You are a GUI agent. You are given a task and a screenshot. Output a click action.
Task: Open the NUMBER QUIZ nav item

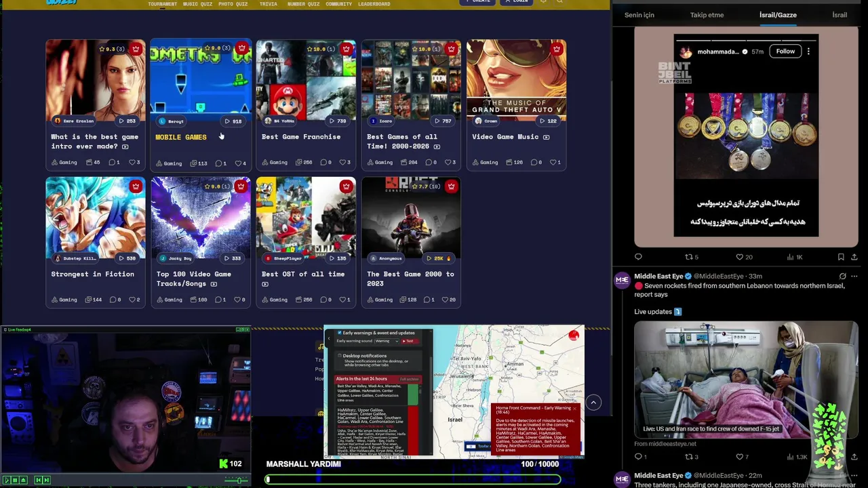point(303,4)
